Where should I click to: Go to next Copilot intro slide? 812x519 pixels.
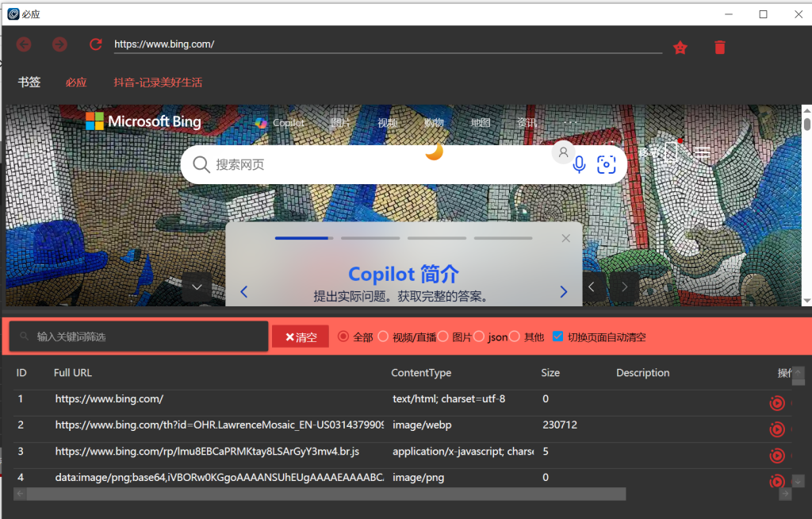564,292
